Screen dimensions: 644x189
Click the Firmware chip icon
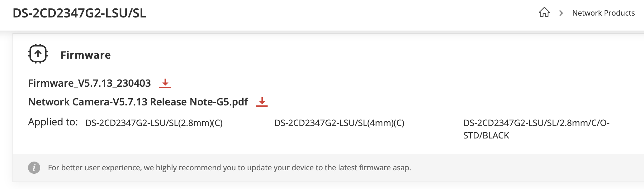[x=38, y=54]
